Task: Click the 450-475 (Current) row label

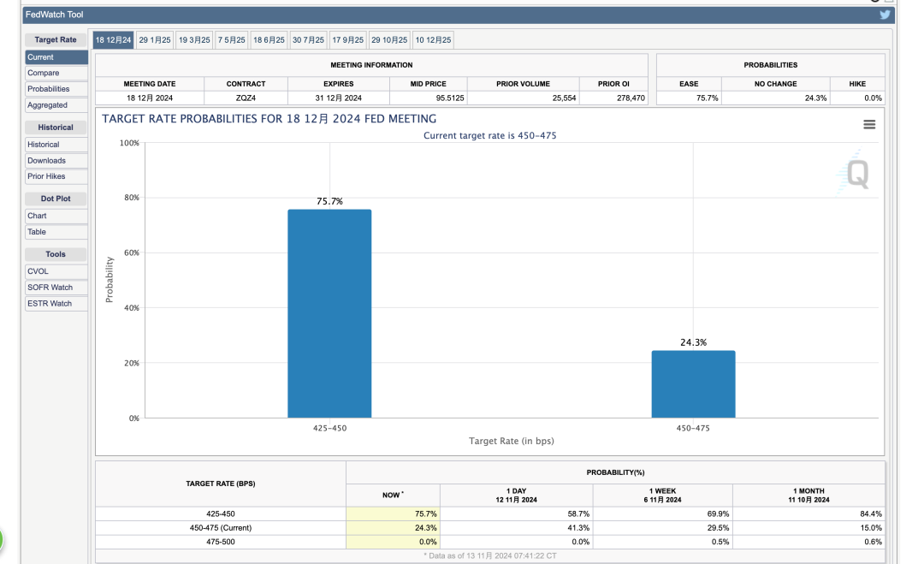Action: (221, 528)
